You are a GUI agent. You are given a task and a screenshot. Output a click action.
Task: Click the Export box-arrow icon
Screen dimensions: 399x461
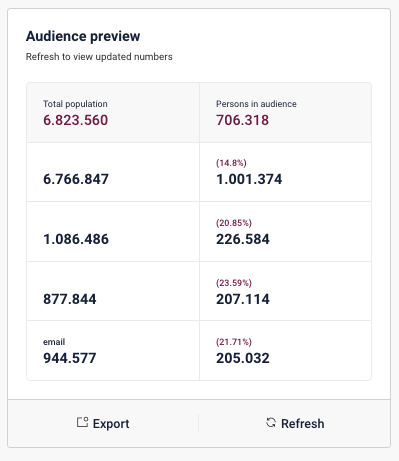(82, 422)
